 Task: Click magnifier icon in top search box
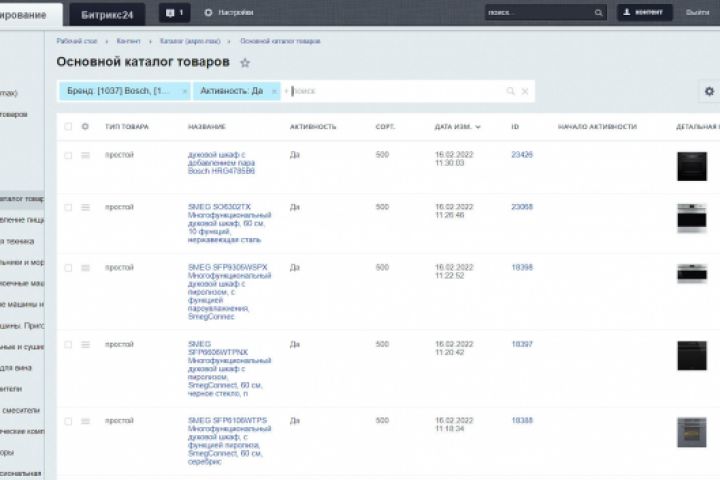[x=598, y=13]
